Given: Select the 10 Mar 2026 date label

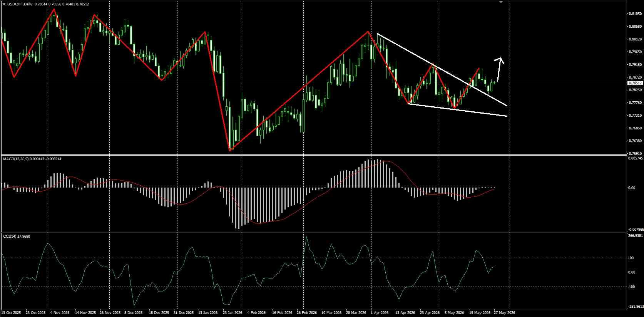Looking at the screenshot, I should (331, 313).
